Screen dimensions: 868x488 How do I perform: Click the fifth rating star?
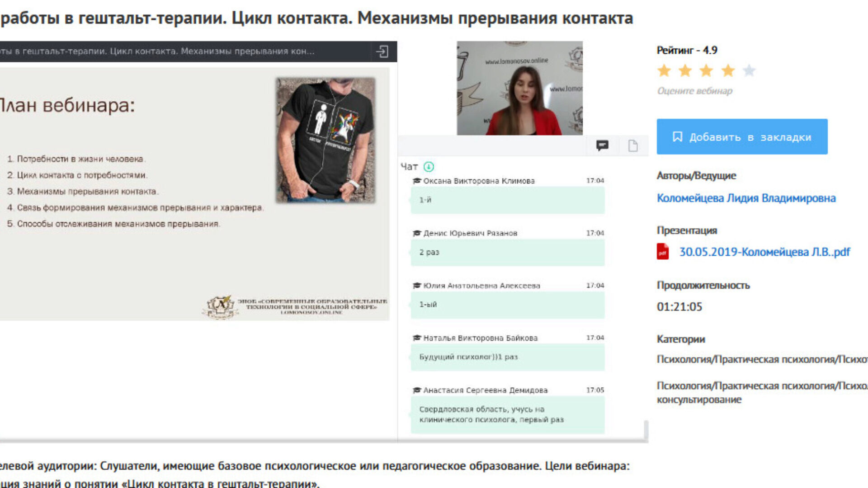coord(749,70)
